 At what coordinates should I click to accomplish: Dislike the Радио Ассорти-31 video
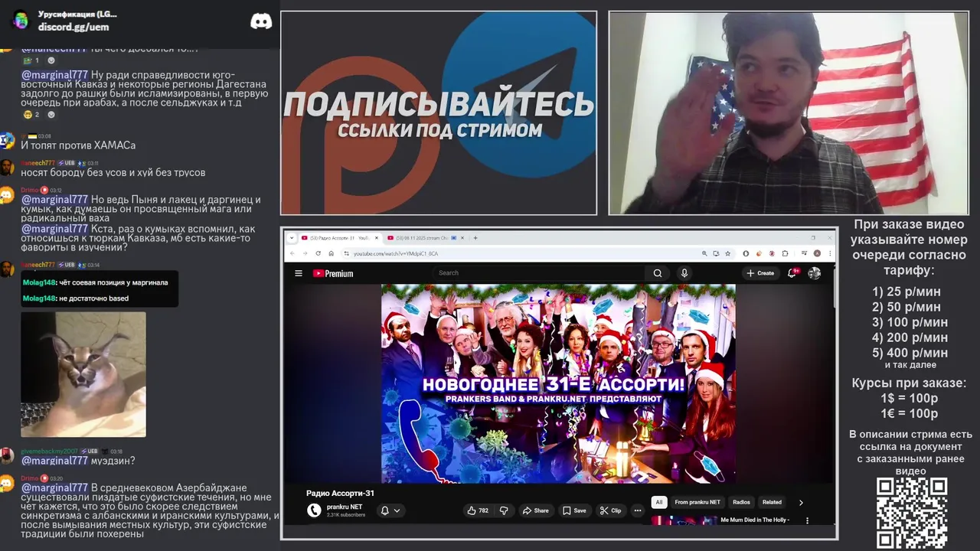pyautogui.click(x=504, y=510)
